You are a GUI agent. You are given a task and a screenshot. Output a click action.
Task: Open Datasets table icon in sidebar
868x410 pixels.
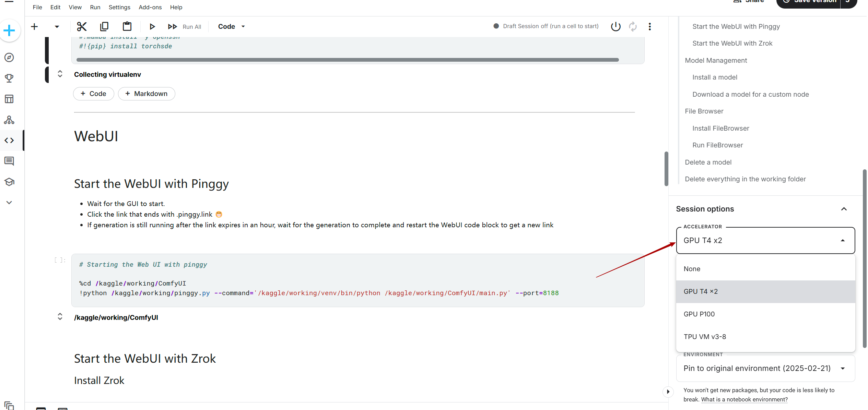click(x=9, y=99)
